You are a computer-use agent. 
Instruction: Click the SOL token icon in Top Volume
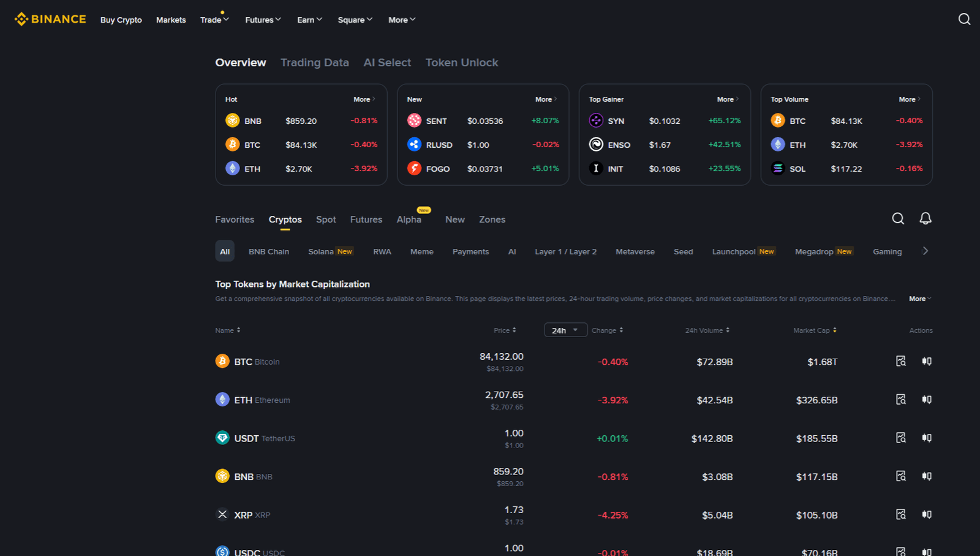[x=777, y=168]
